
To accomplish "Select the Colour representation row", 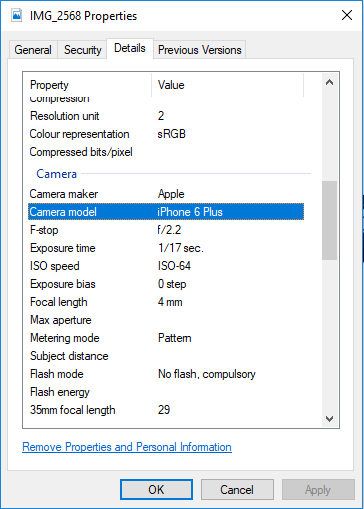I will coord(166,134).
